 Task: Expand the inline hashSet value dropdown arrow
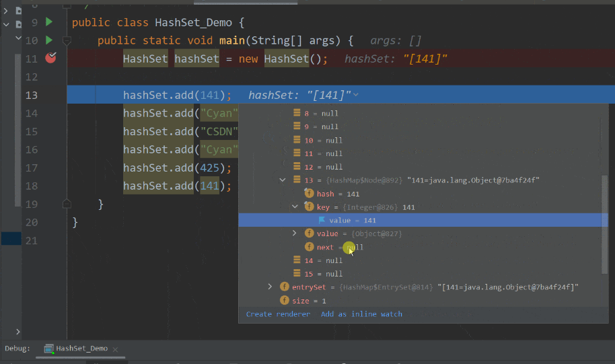[356, 95]
